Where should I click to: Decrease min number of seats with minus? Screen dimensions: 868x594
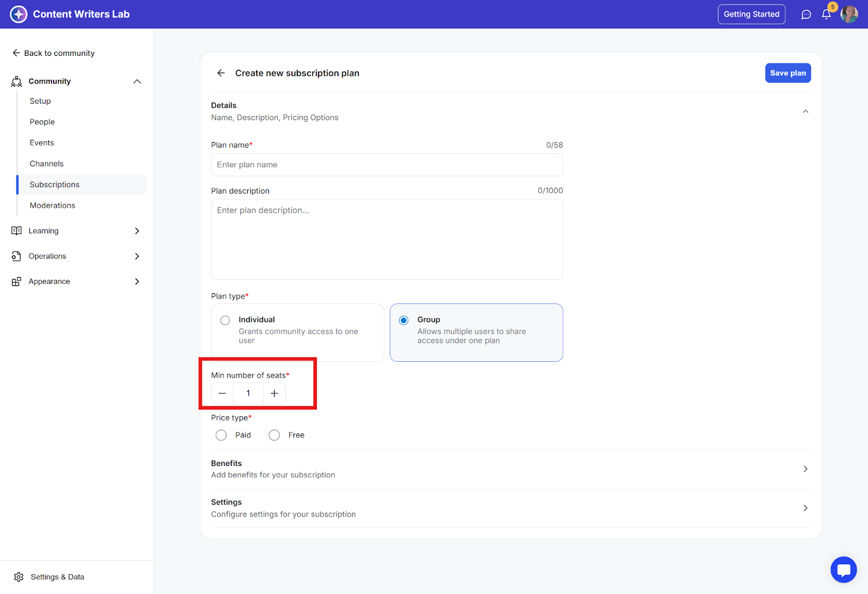pyautogui.click(x=222, y=393)
